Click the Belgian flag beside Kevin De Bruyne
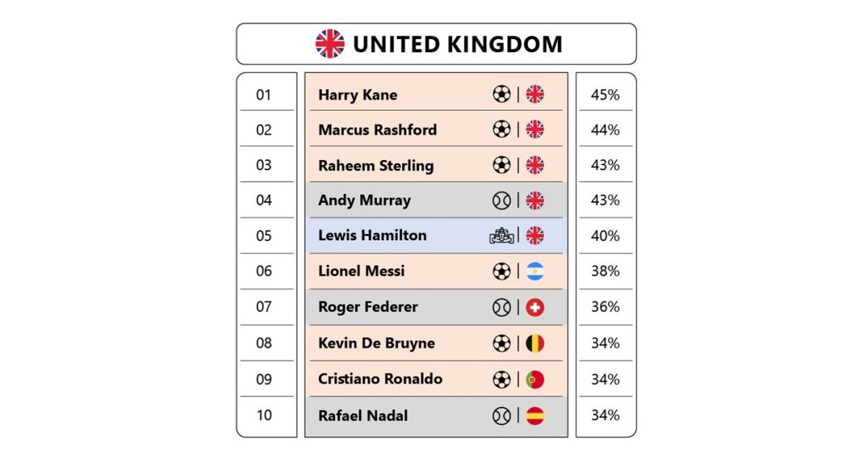 point(535,343)
